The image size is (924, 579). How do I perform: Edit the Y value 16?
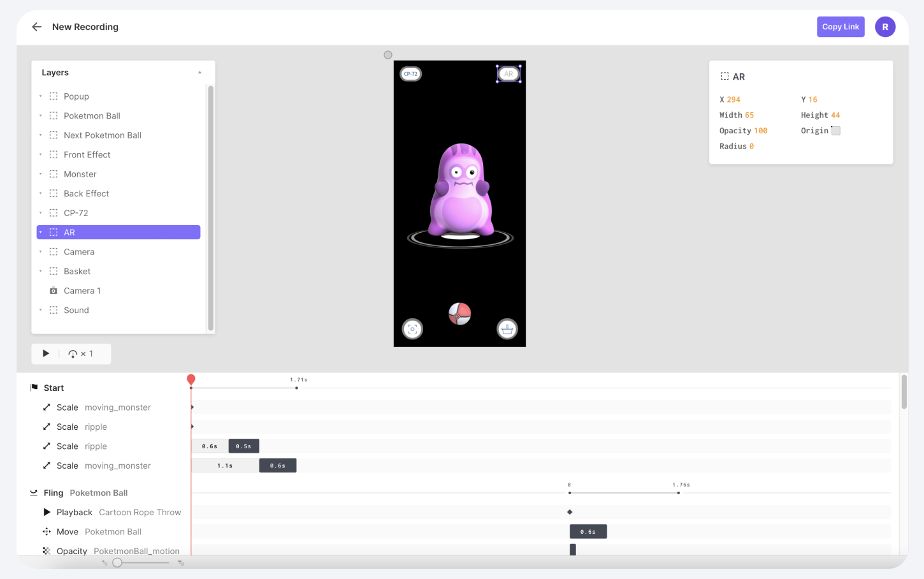tap(813, 99)
